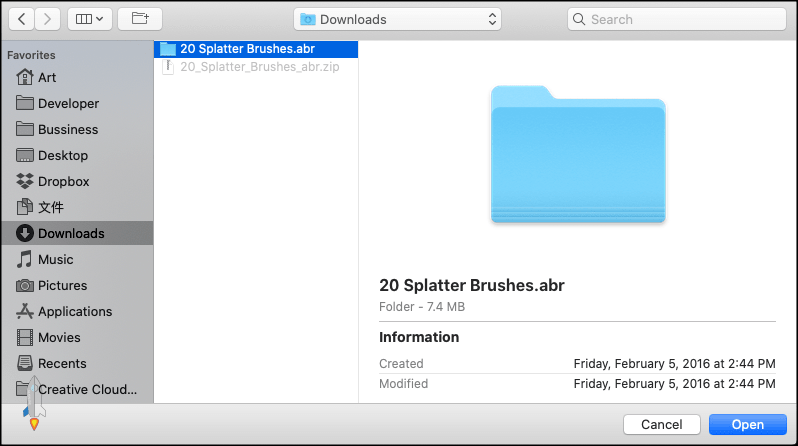Select the 文件 documents sidebar item
The image size is (798, 446).
(50, 207)
